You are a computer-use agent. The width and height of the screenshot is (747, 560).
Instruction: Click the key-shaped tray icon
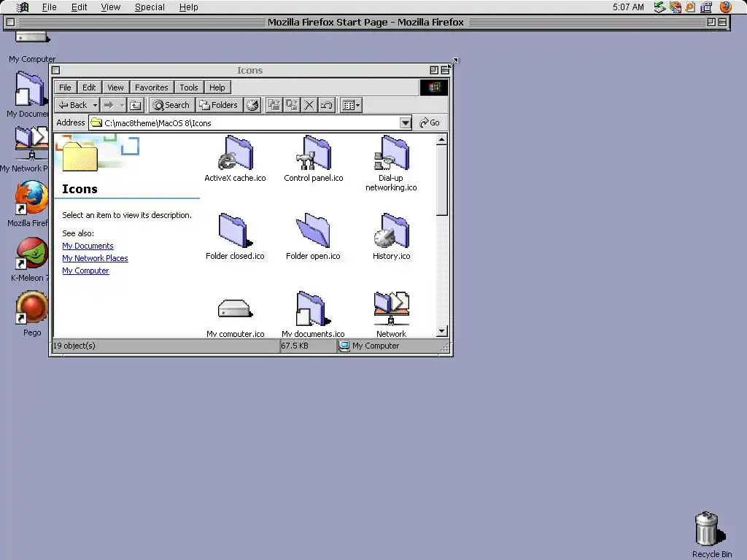pyautogui.click(x=690, y=7)
